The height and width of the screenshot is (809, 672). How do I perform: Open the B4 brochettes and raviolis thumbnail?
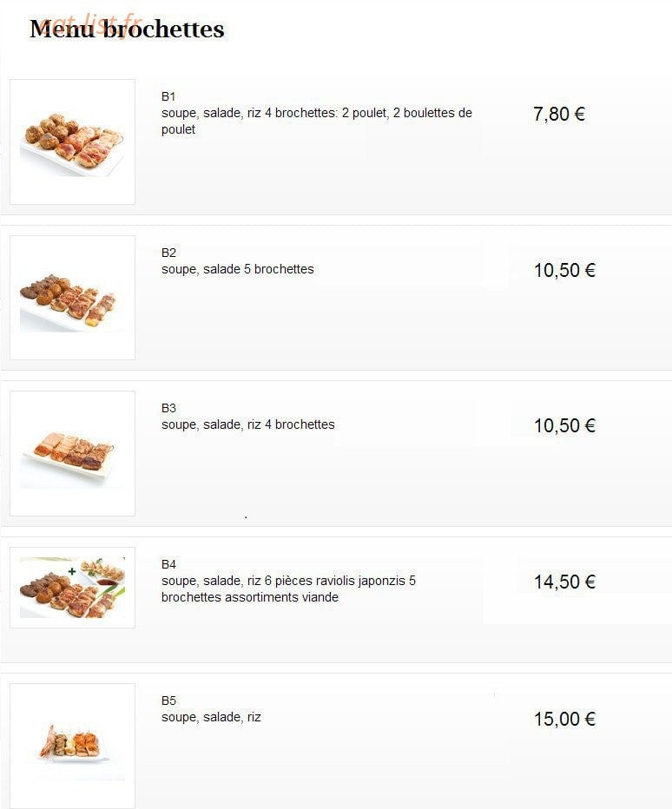(72, 588)
